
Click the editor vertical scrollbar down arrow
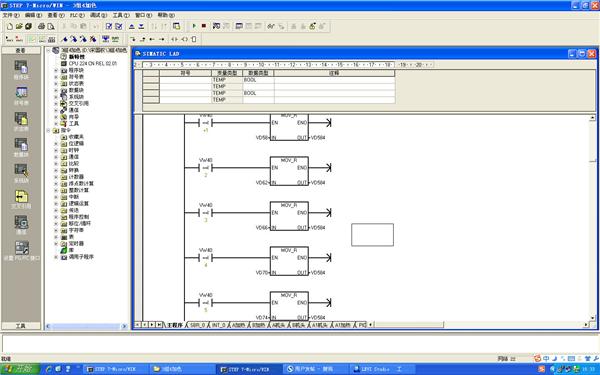coord(592,318)
